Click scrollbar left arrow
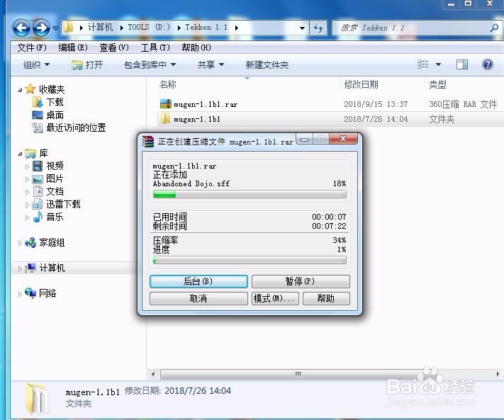 tap(153, 374)
